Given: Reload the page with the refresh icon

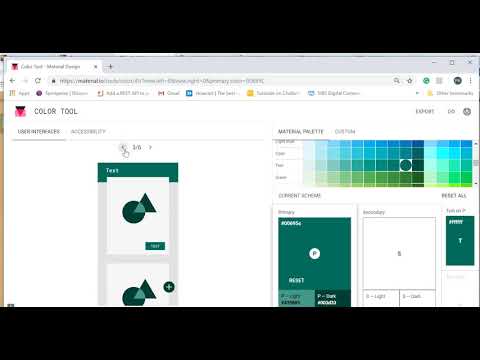Looking at the screenshot, I should (38, 81).
